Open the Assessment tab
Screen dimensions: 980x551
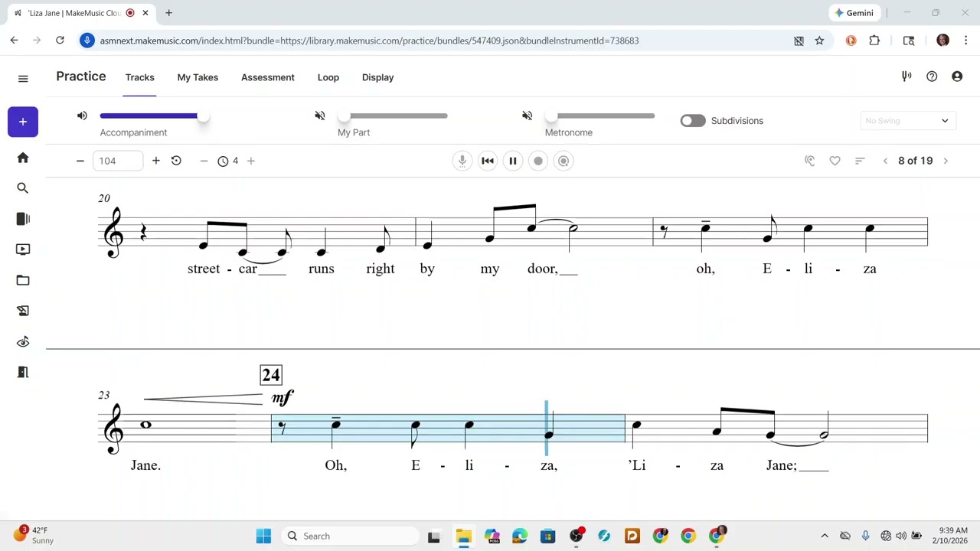click(x=268, y=77)
